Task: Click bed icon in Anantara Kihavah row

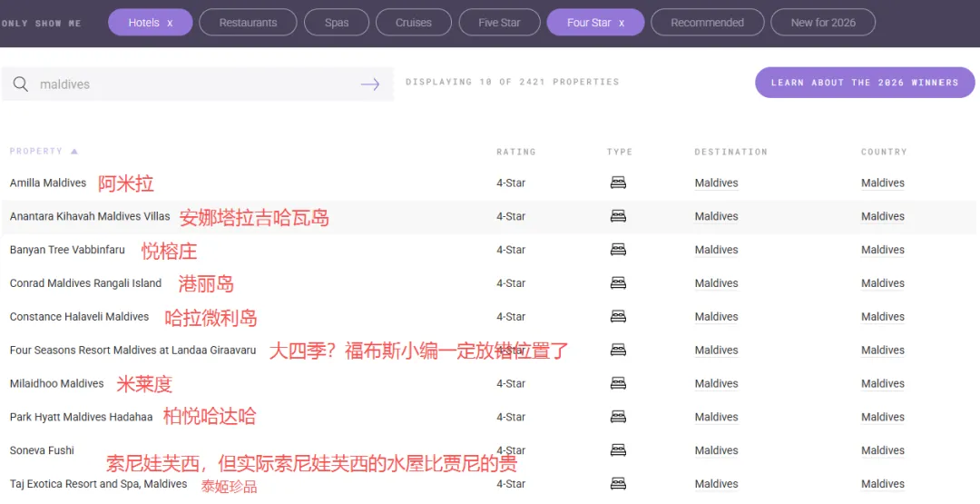Action: (618, 216)
